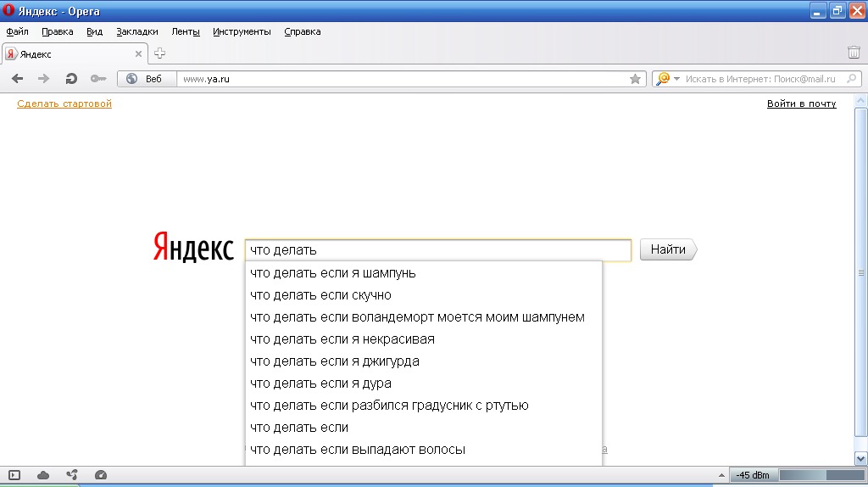The width and height of the screenshot is (868, 487).
Task: Expand the status bar up-arrow control
Action: click(721, 475)
